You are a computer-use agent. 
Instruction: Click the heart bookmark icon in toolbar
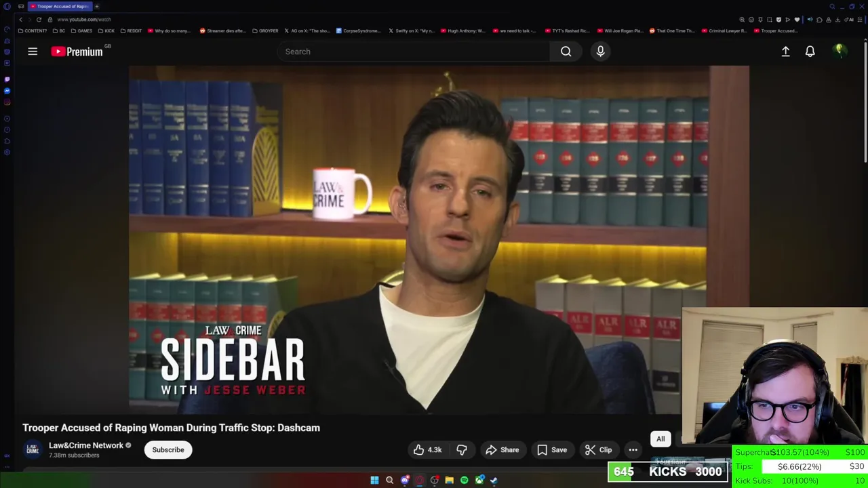click(x=797, y=20)
